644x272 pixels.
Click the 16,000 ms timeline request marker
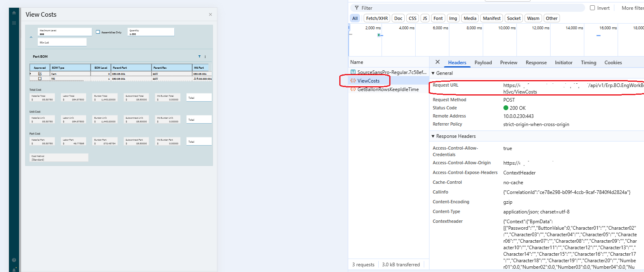click(598, 36)
